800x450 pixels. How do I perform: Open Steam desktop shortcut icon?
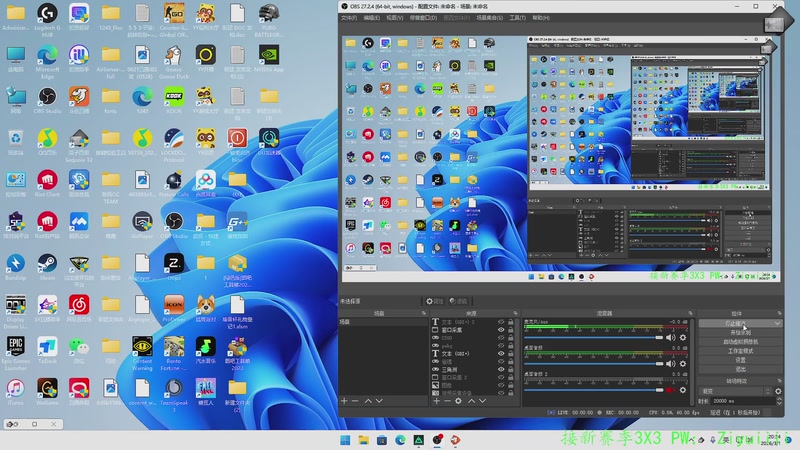coord(45,263)
